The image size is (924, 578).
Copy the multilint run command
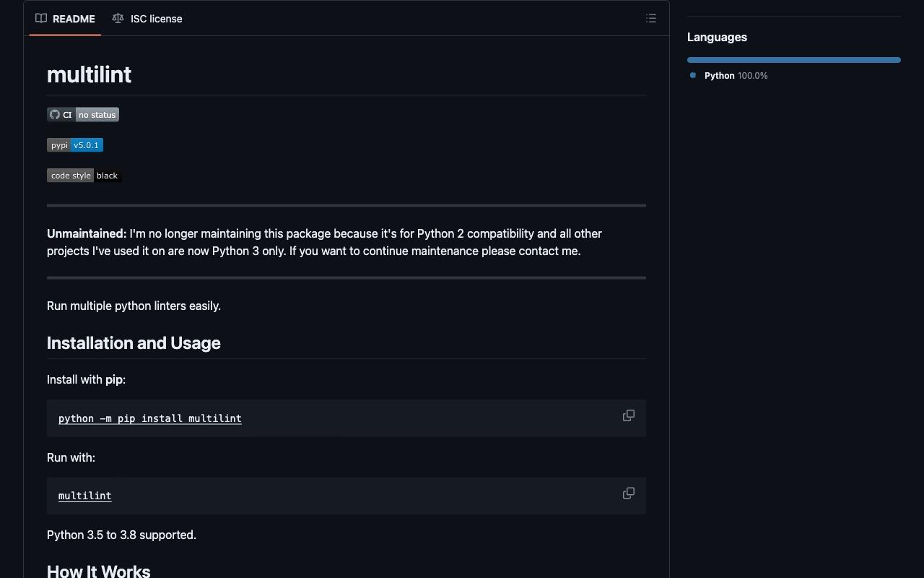coord(629,493)
